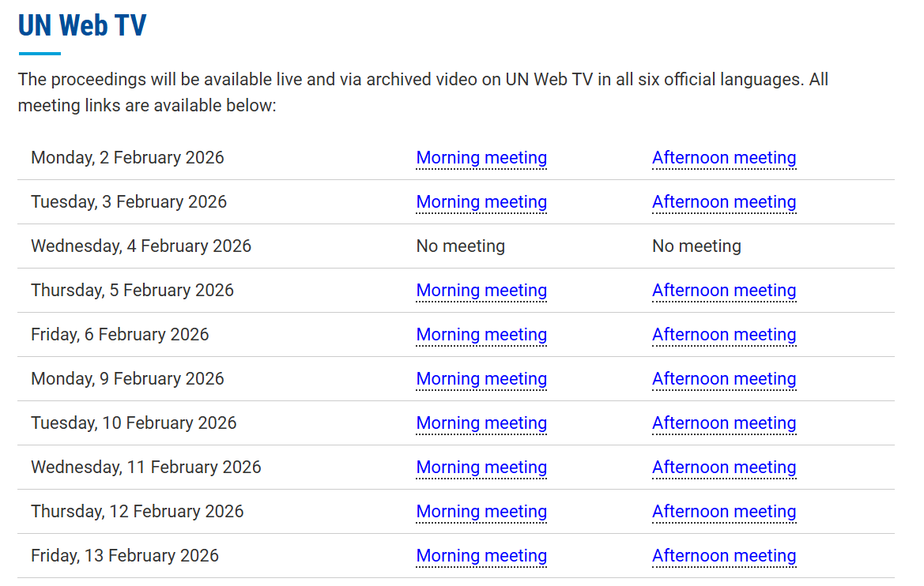Open Friday 13 February Morning meeting

(481, 556)
